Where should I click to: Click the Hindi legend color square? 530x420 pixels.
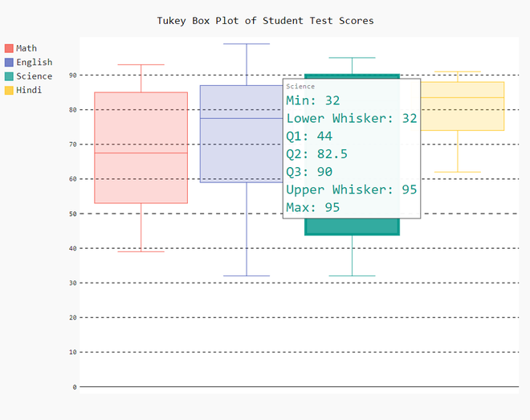click(x=10, y=90)
